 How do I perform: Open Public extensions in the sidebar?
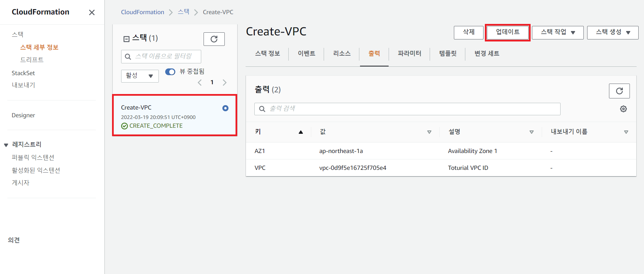(x=33, y=157)
